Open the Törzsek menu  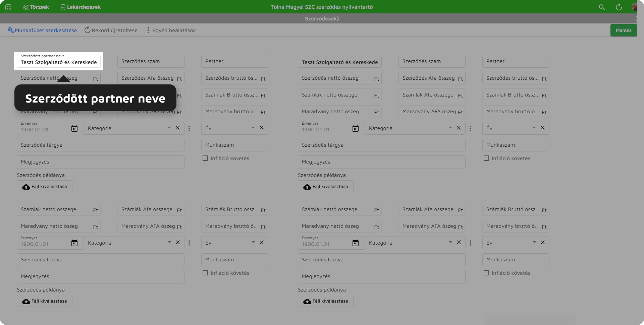(x=36, y=7)
